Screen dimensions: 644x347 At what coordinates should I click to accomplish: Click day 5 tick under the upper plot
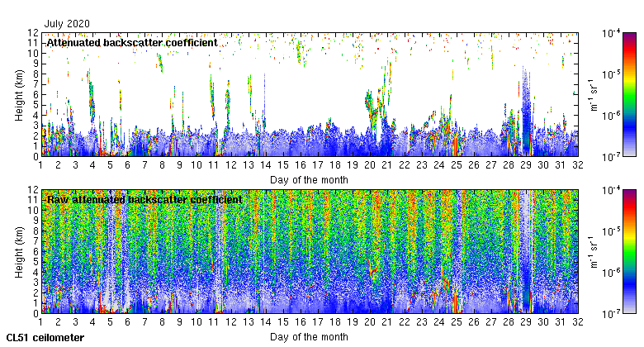[110, 165]
